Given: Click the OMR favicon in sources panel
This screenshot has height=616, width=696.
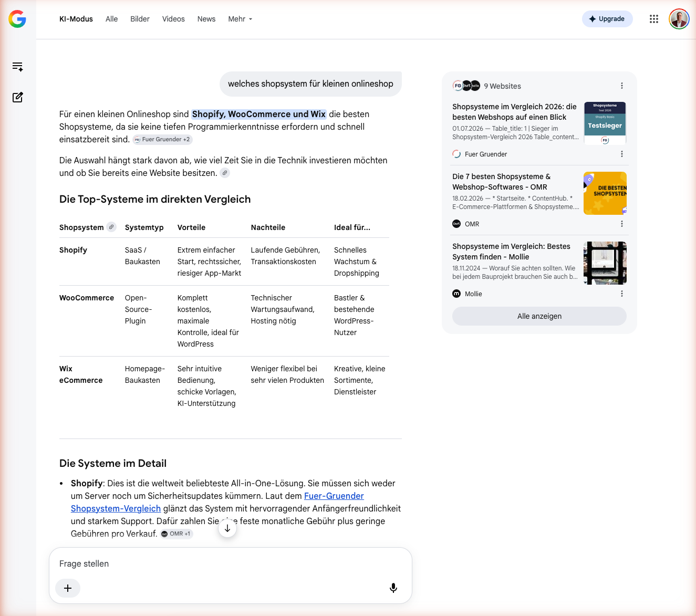Looking at the screenshot, I should coord(456,224).
